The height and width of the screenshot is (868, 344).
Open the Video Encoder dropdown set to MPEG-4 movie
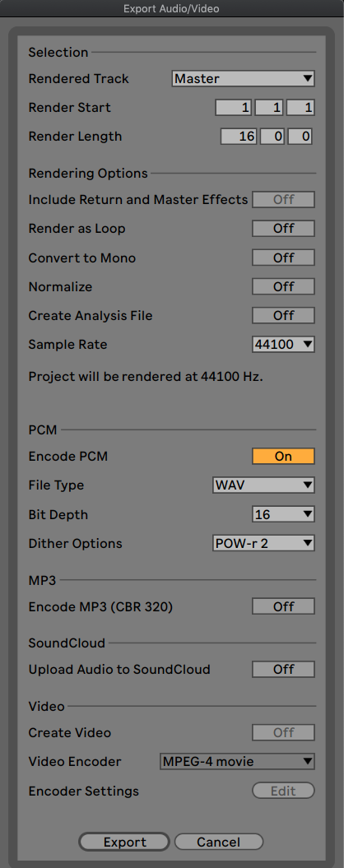pyautogui.click(x=238, y=762)
